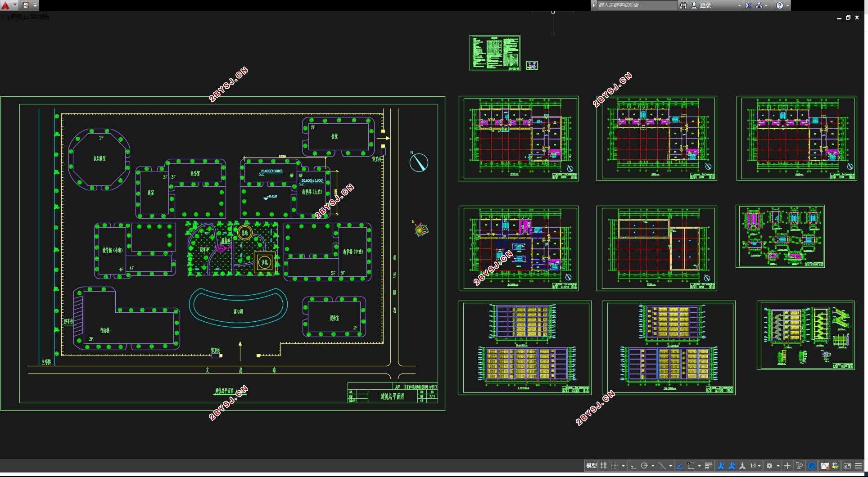Click the status icon with green check
Screen dimensions: 868x477
[x=836, y=466]
